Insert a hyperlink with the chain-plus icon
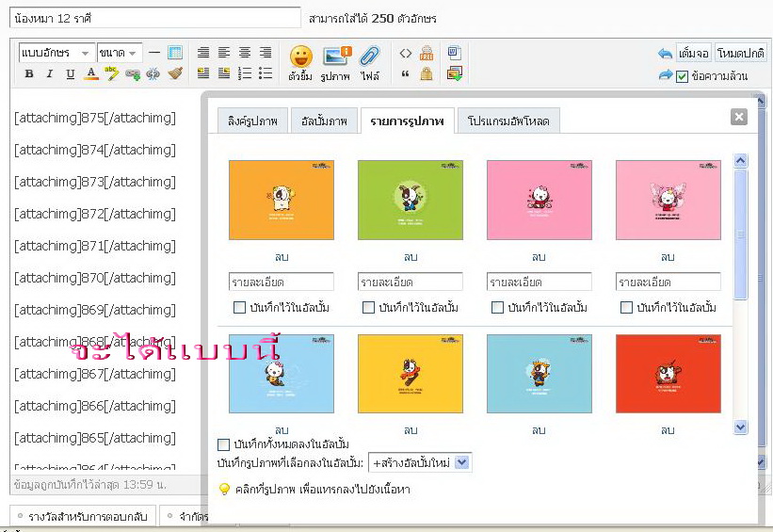 tap(132, 74)
